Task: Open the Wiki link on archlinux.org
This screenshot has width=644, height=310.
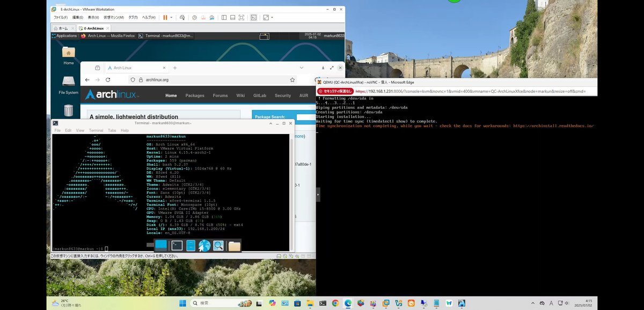Action: 240,95
